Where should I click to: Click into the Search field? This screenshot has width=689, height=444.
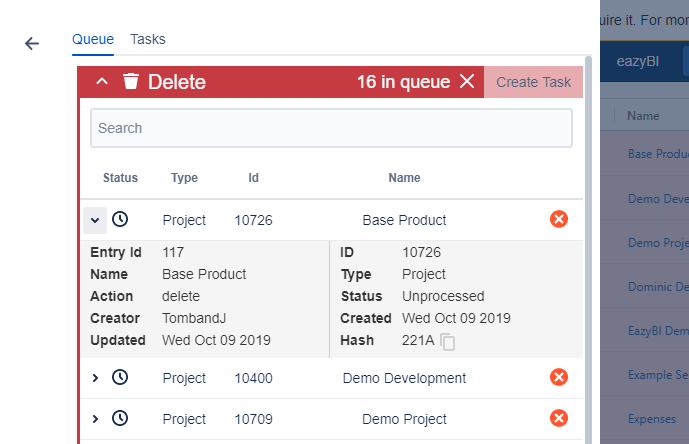(331, 128)
